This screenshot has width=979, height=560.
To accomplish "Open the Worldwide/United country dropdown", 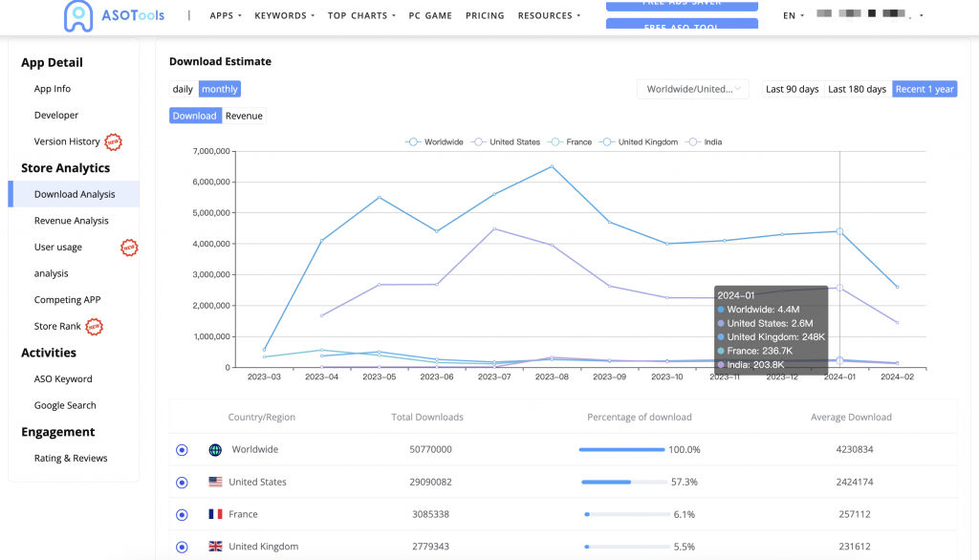I will point(693,89).
